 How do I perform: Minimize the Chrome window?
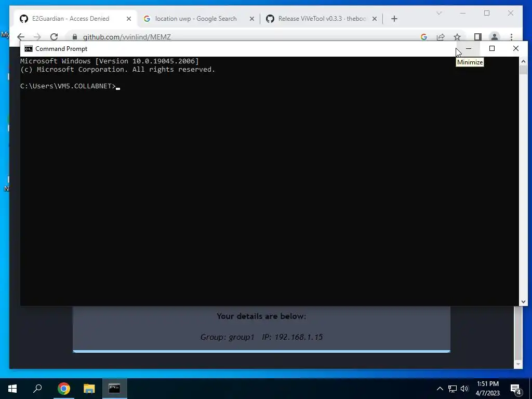click(463, 13)
